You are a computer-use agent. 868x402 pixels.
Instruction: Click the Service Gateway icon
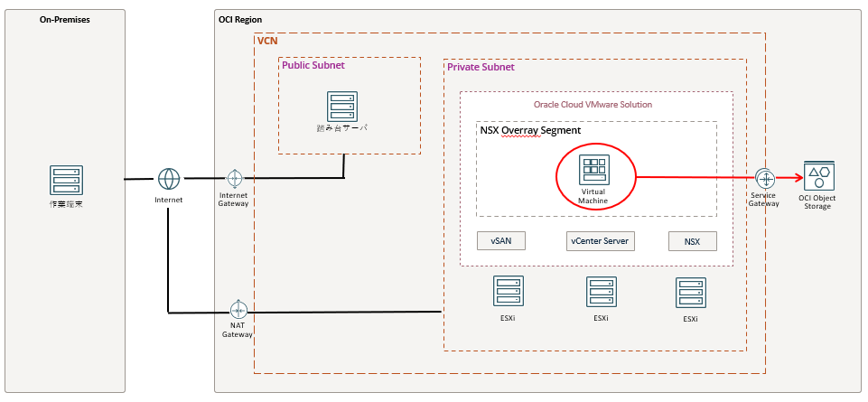[x=764, y=177]
